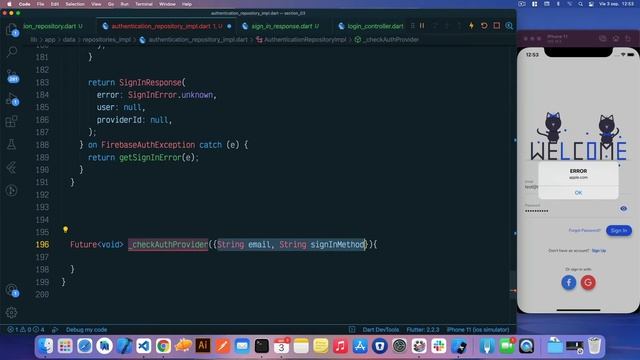This screenshot has width=640, height=360.
Task: Toggle password visibility eye in simulator
Action: 623,209
